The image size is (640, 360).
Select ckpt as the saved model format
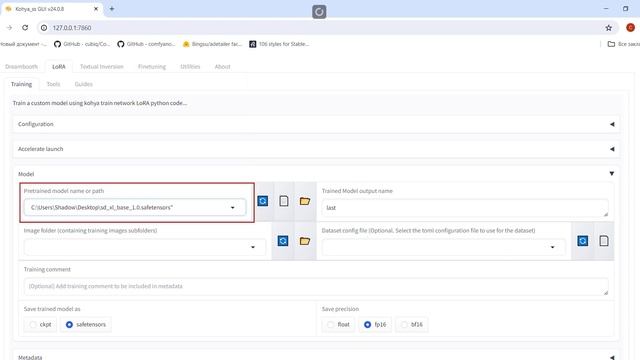(x=40, y=324)
